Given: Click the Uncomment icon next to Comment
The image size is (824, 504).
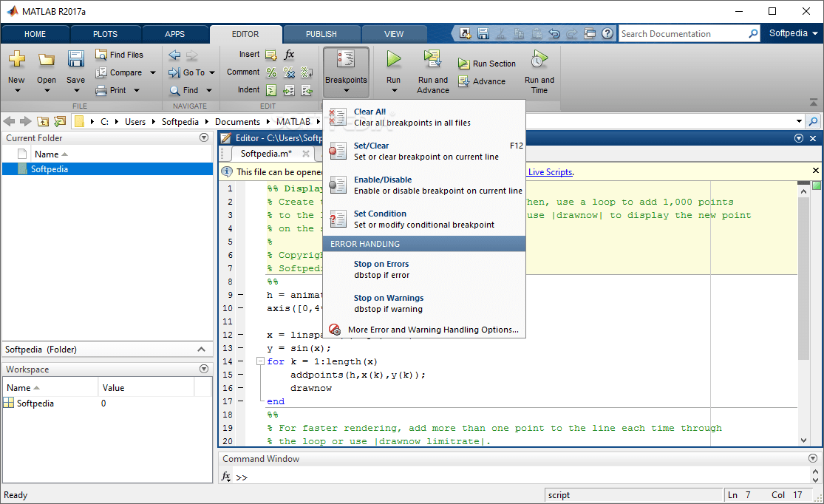Looking at the screenshot, I should (x=289, y=72).
